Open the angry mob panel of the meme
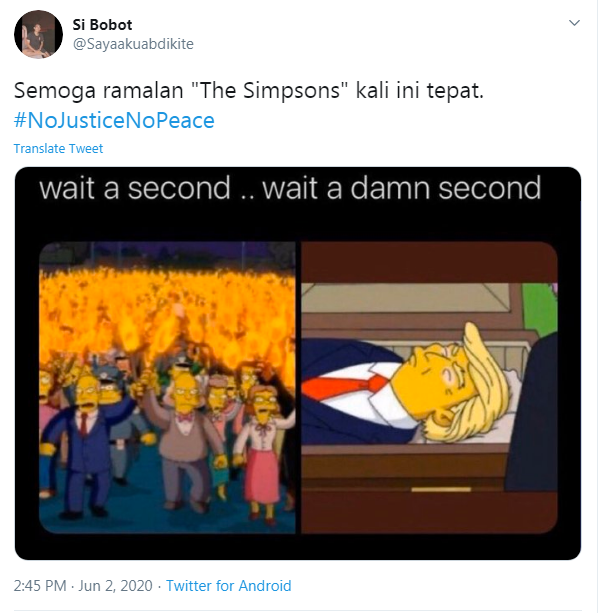This screenshot has height=613, width=598. coord(167,387)
